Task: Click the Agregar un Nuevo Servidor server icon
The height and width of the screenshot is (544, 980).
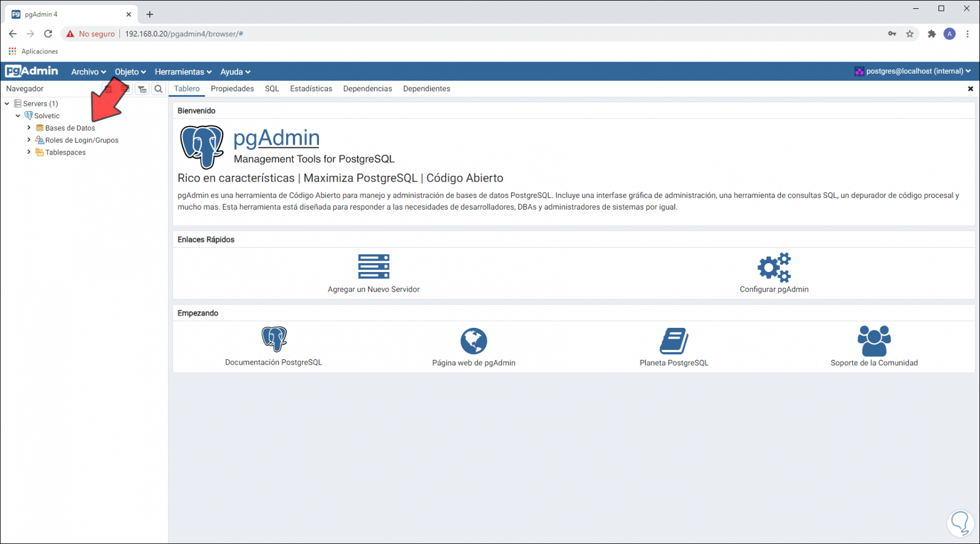Action: click(374, 267)
